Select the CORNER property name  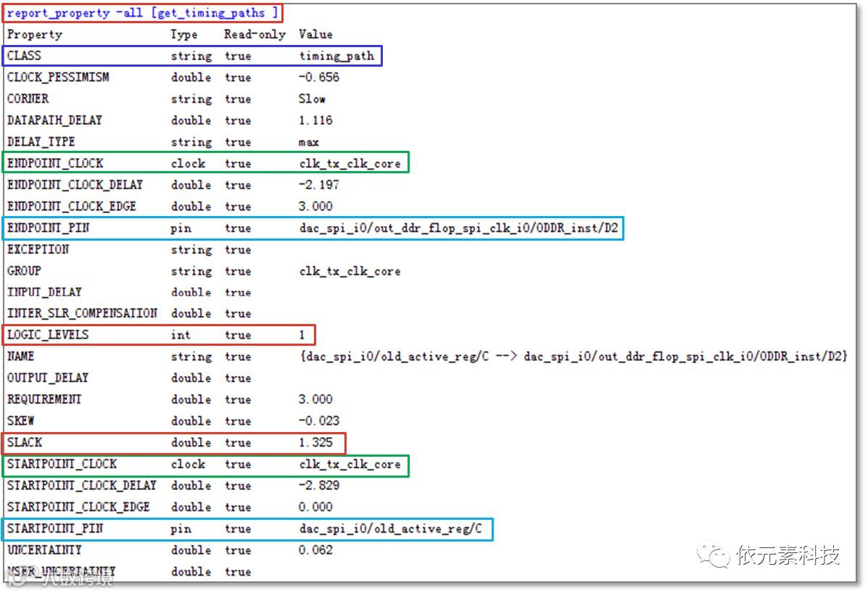(28, 99)
